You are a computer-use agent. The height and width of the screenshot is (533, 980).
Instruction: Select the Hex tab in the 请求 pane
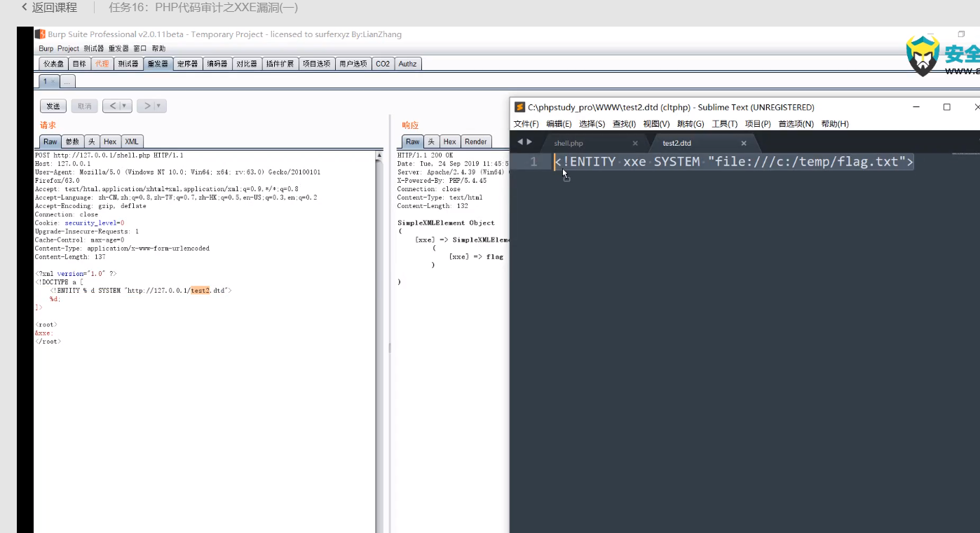coord(111,141)
